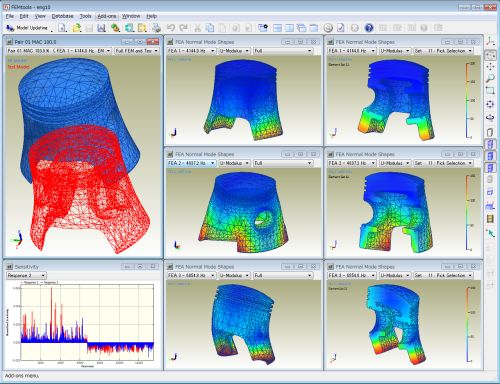Click the Add-ons menu status bar text
Screen dimensions: 500x384
pyautogui.click(x=22, y=376)
